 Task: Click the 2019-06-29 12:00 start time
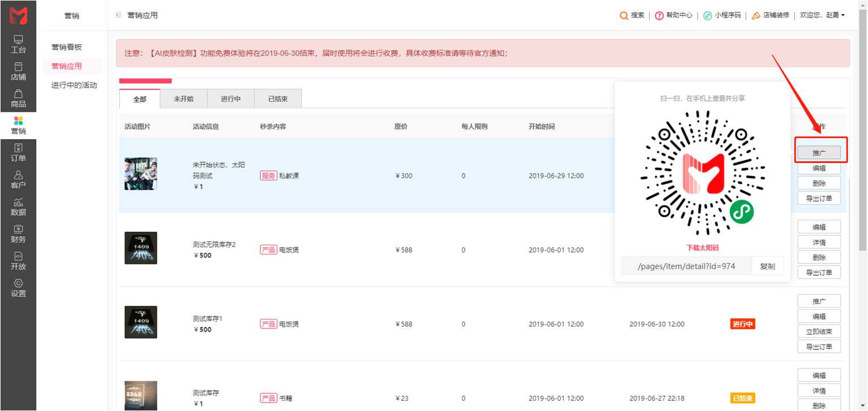tap(556, 176)
